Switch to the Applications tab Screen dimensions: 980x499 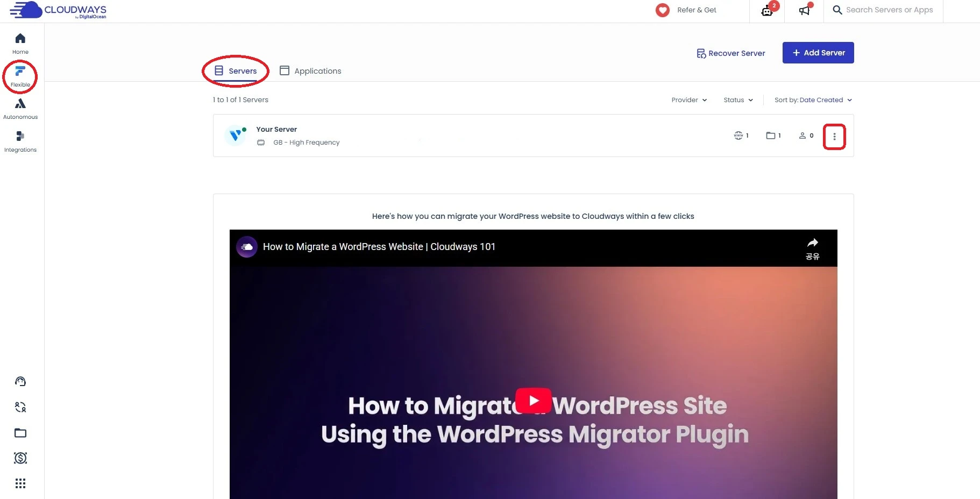(310, 71)
